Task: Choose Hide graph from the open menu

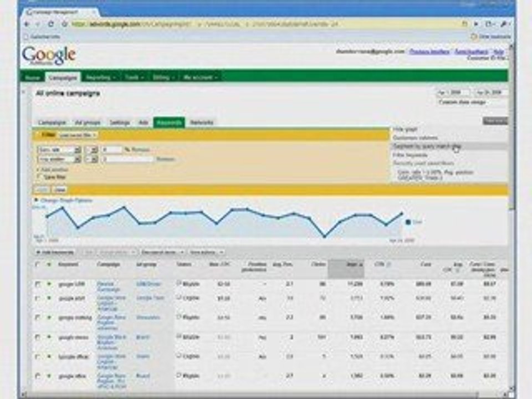Action: (406, 129)
